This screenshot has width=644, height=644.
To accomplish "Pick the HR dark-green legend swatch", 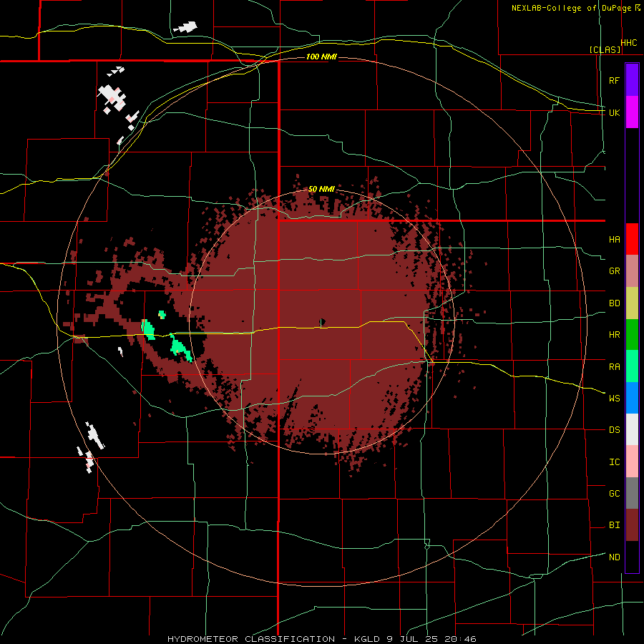I will tap(632, 335).
